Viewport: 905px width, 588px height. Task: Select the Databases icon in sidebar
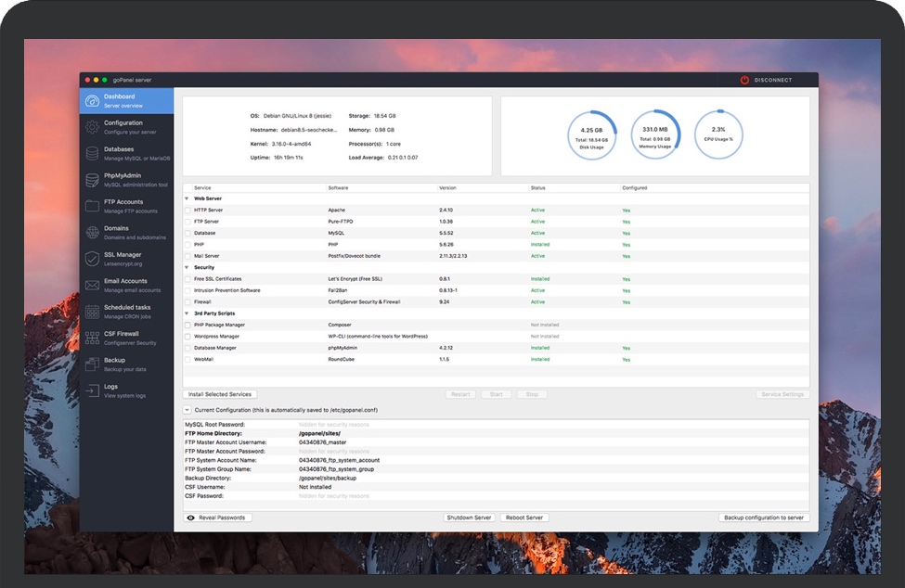[x=92, y=154]
